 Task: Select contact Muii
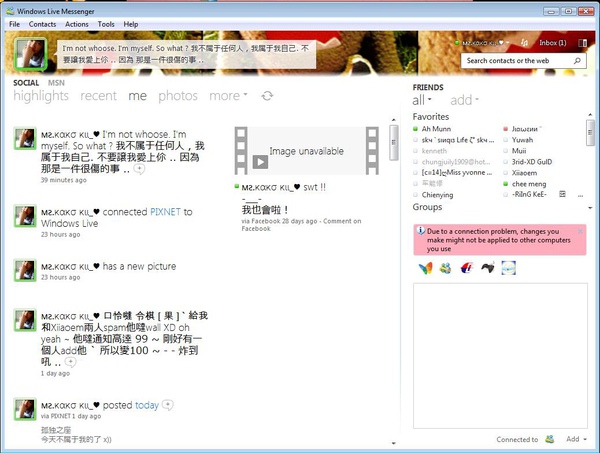[519, 151]
